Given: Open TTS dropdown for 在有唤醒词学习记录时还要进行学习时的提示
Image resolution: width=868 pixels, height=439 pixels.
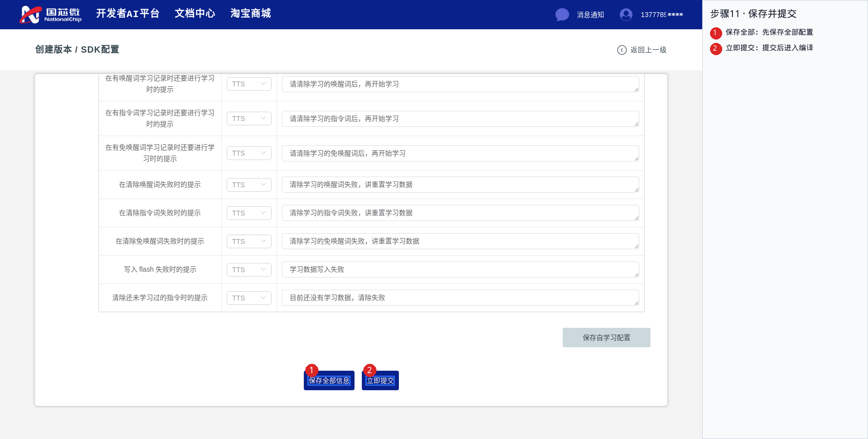Looking at the screenshot, I should point(249,84).
